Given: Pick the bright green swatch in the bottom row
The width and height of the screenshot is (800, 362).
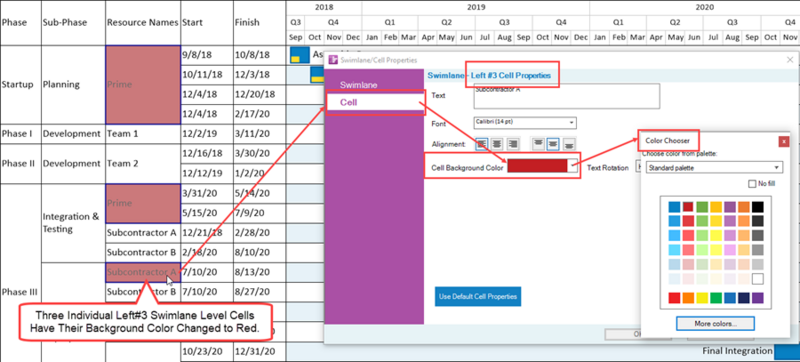Looking at the screenshot, I should [x=716, y=298].
